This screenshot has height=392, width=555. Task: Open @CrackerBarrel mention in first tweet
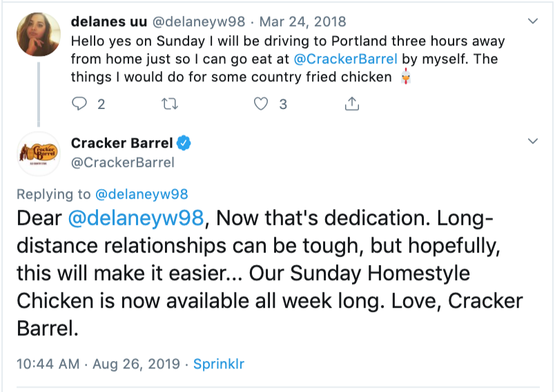click(x=352, y=59)
